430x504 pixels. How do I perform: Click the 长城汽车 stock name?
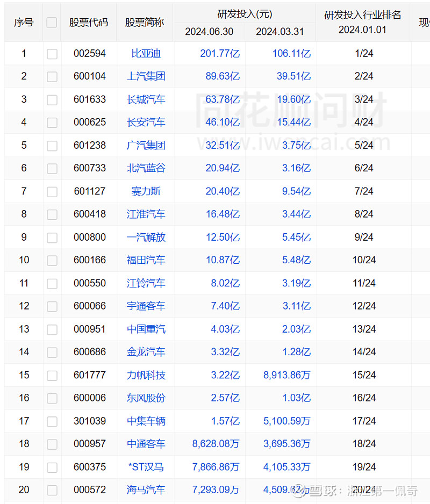pos(146,99)
